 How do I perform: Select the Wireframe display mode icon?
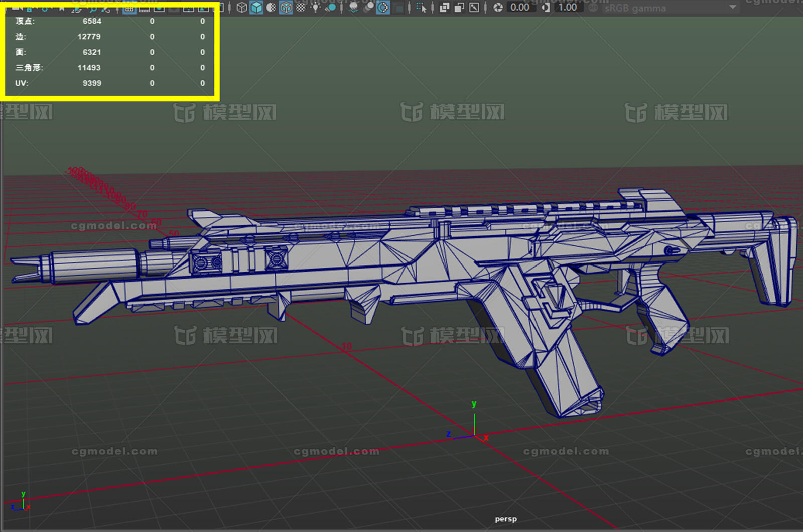click(x=242, y=8)
